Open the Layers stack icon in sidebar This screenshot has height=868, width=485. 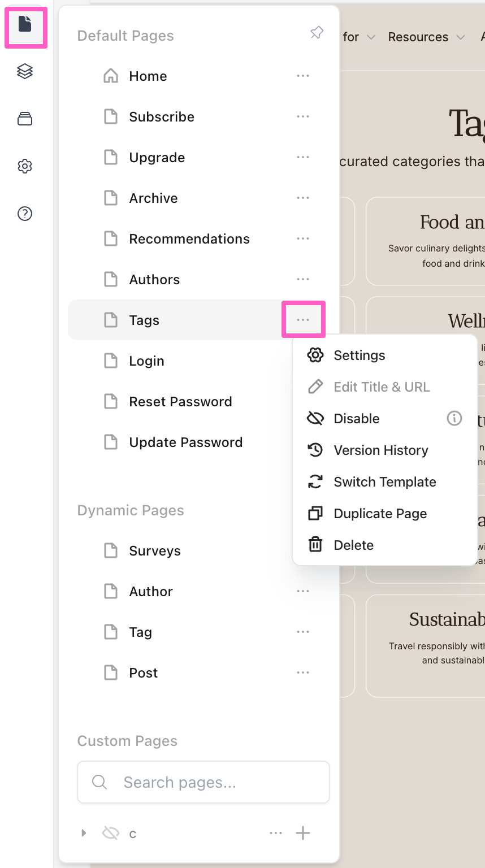pos(25,71)
